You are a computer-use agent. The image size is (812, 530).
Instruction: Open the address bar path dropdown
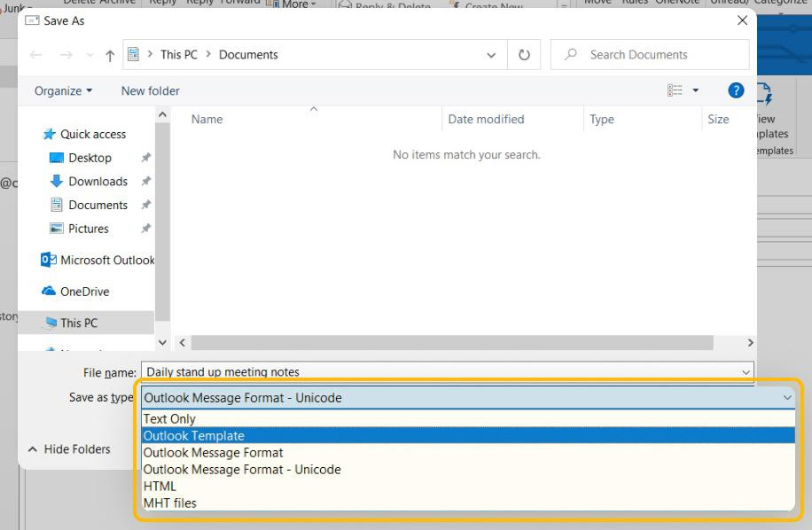point(491,54)
